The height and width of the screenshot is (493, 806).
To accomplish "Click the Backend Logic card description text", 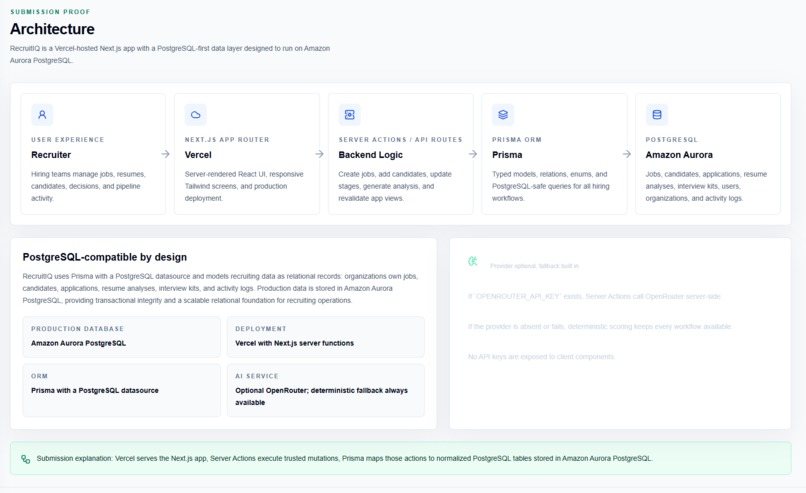I will 395,186.
